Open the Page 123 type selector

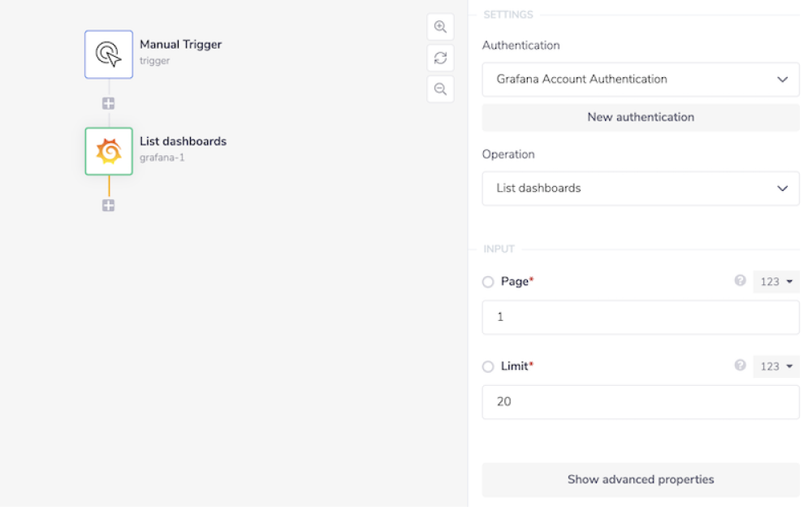[x=776, y=282]
